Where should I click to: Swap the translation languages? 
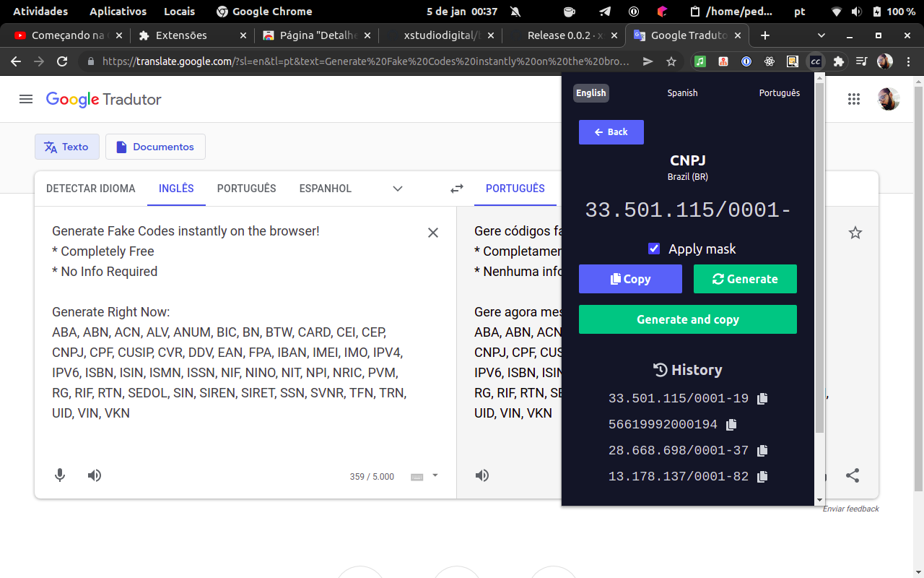457,189
